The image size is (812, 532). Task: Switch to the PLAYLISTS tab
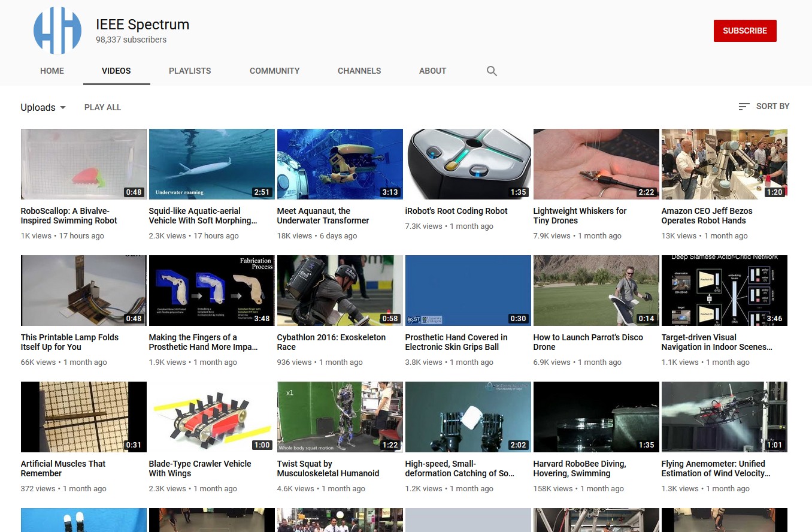pos(190,71)
